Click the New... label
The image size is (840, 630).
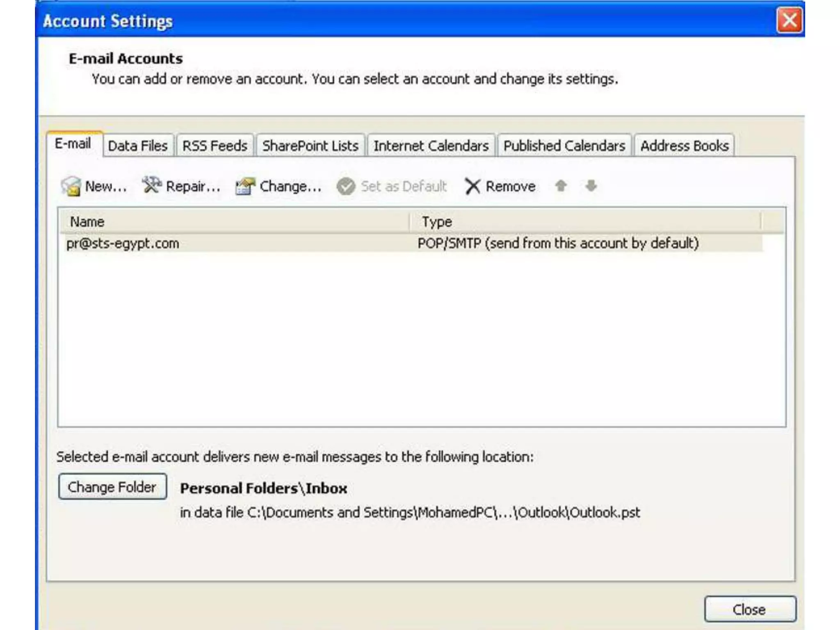click(106, 187)
